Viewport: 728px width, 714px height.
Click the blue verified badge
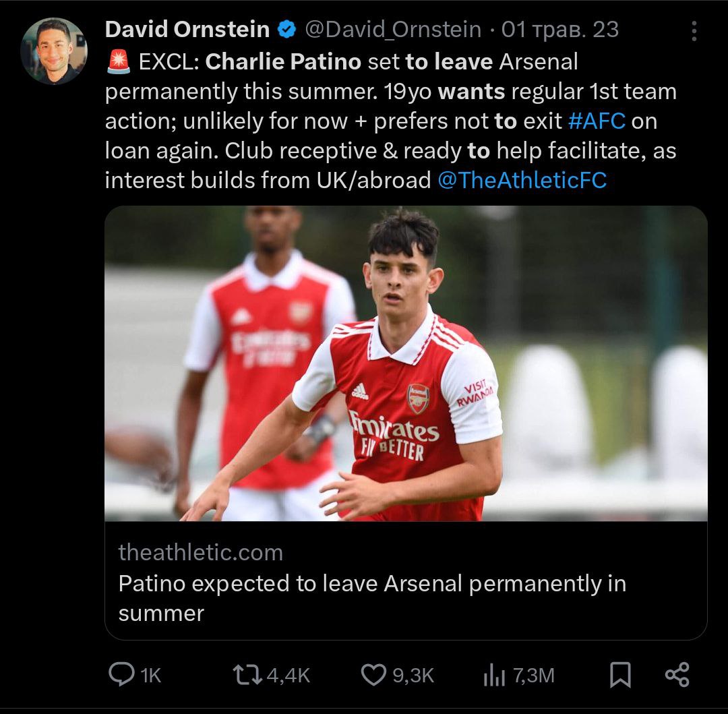pyautogui.click(x=286, y=30)
